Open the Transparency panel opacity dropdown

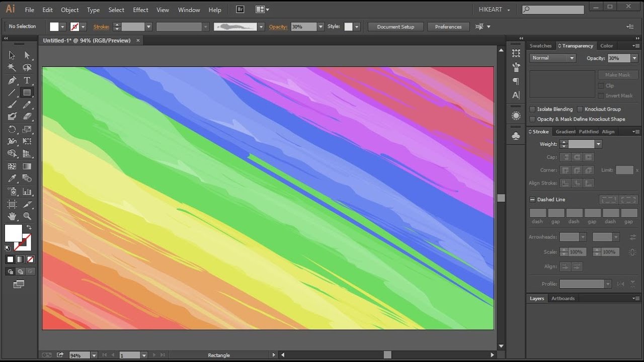coord(634,58)
